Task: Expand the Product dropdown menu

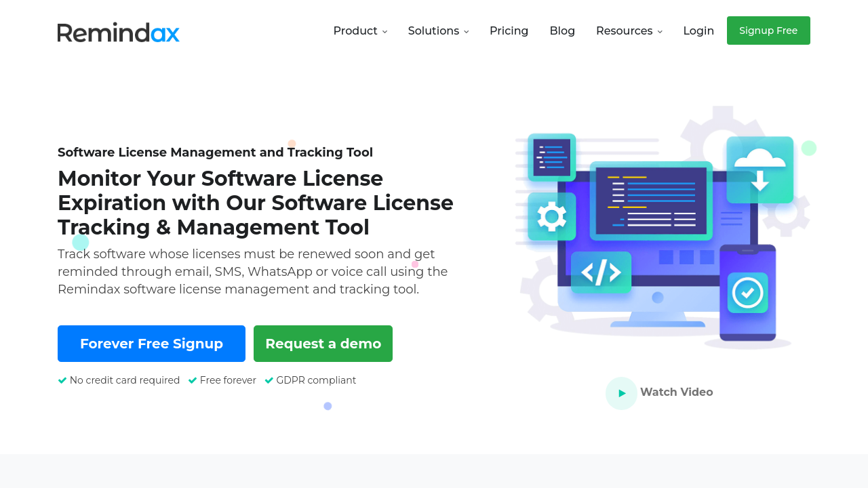Action: coord(360,31)
